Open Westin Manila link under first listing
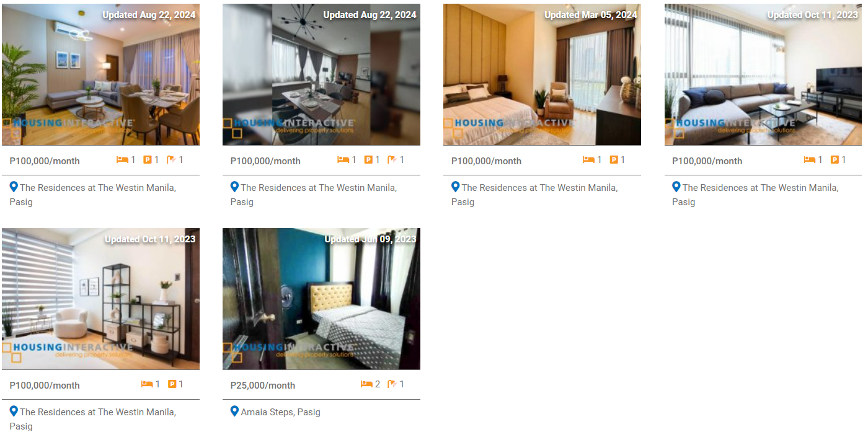This screenshot has width=868, height=432. (93, 195)
